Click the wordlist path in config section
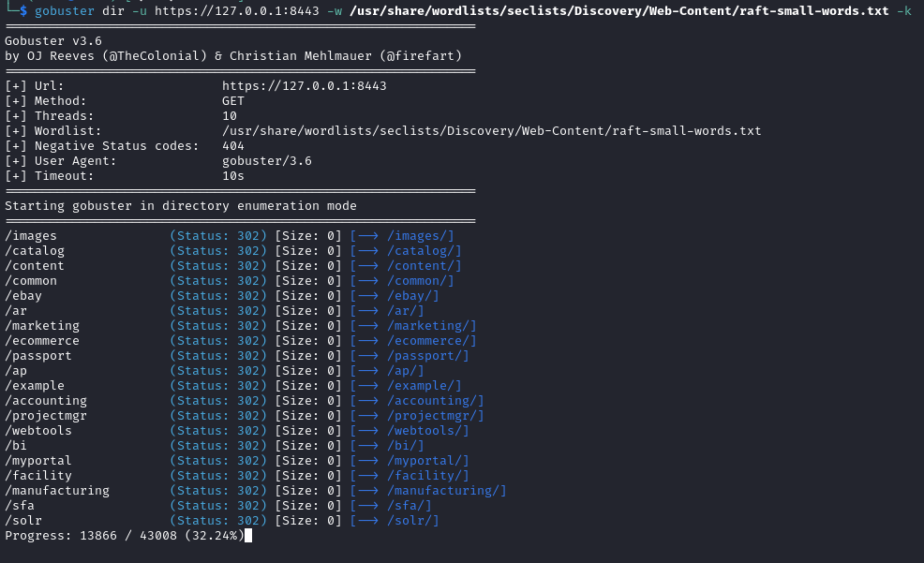Screen dimensions: 924x563 (491, 131)
